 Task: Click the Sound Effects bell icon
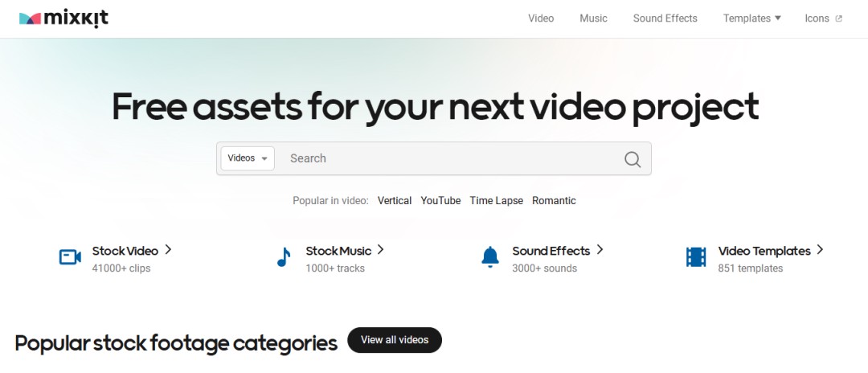490,257
